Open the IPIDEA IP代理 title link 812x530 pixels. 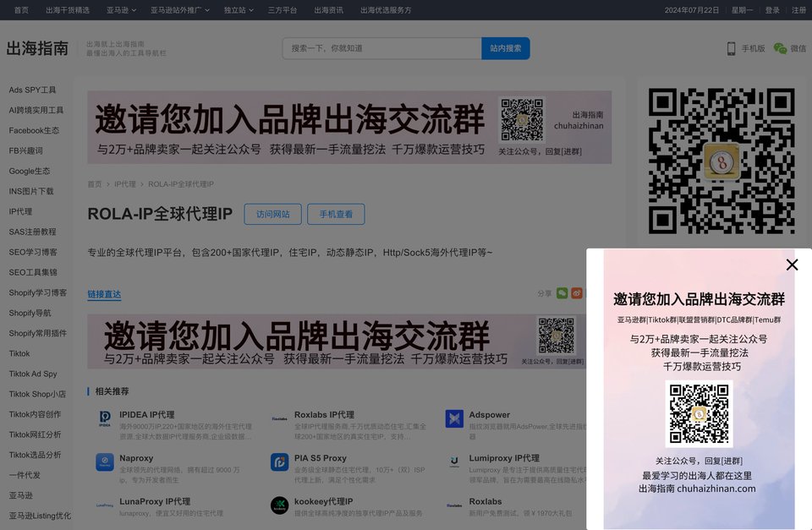pyautogui.click(x=147, y=414)
